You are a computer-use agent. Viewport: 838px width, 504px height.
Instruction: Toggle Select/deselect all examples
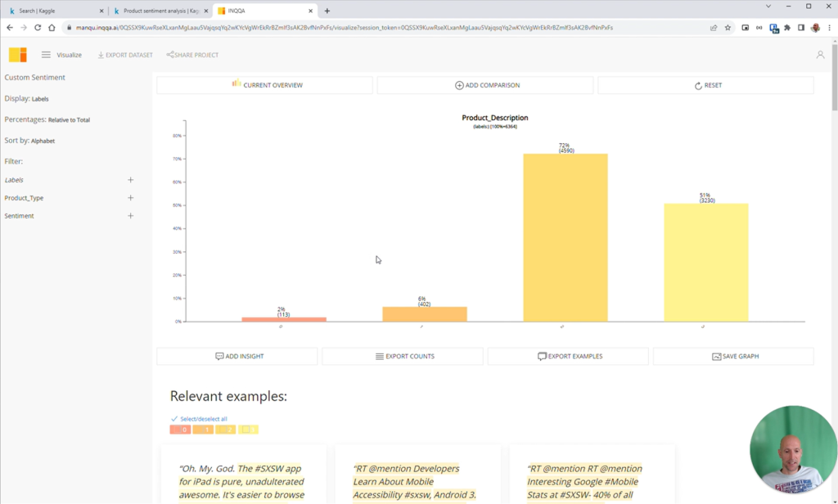click(200, 419)
